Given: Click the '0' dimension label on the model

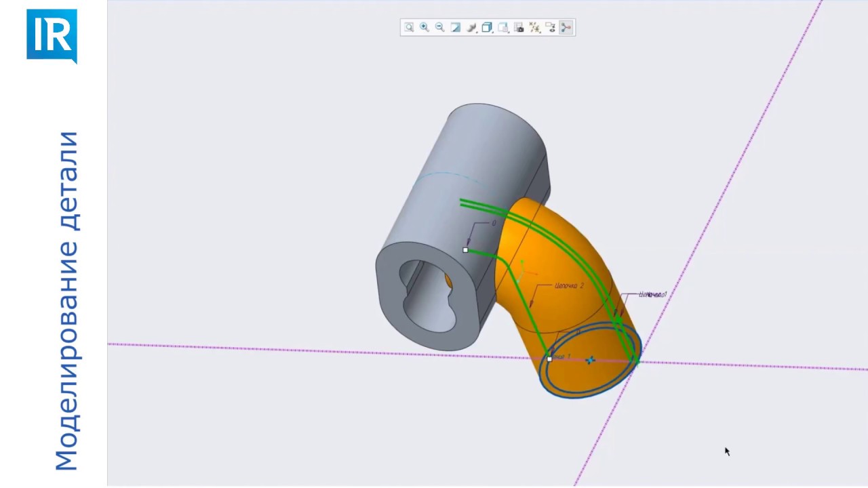Looking at the screenshot, I should [x=494, y=223].
